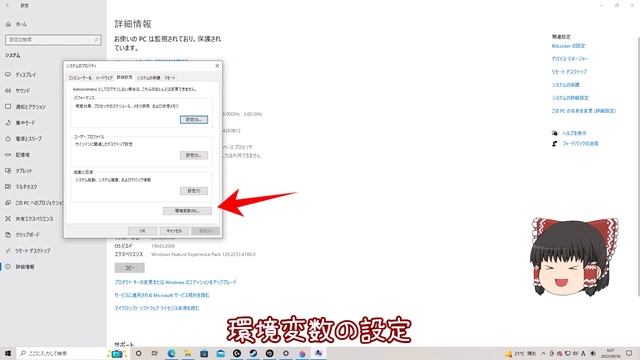This screenshot has width=640, height=360.
Task: Cancel (キャンセル) the System Properties dialog
Action: 174,231
